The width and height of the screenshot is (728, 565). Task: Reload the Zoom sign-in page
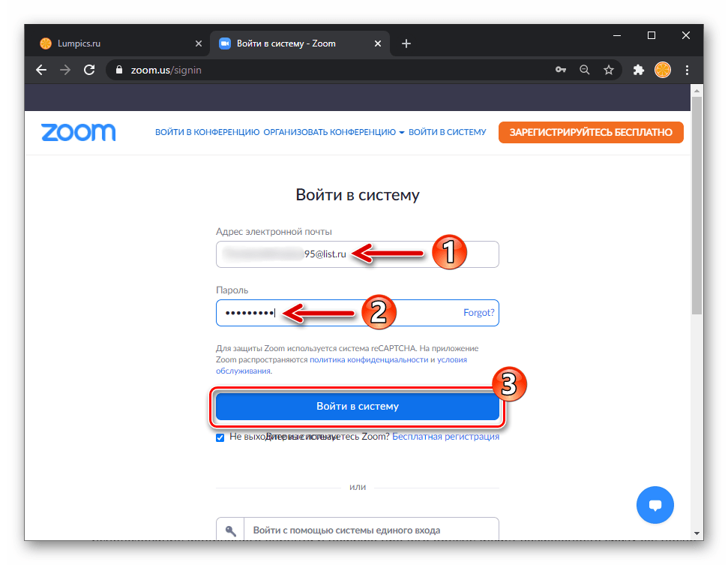click(x=89, y=71)
